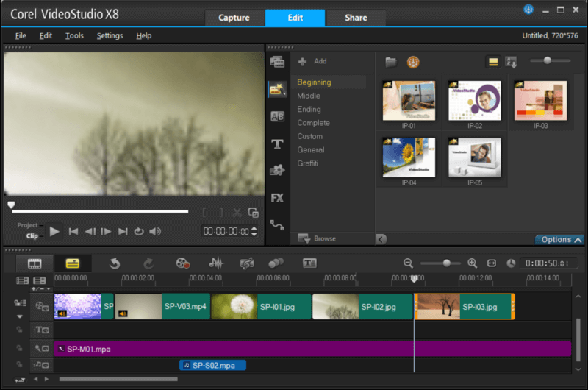Click the Undo arrow in timeline toolbar
Viewport: 588px width, 390px height.
pos(115,263)
